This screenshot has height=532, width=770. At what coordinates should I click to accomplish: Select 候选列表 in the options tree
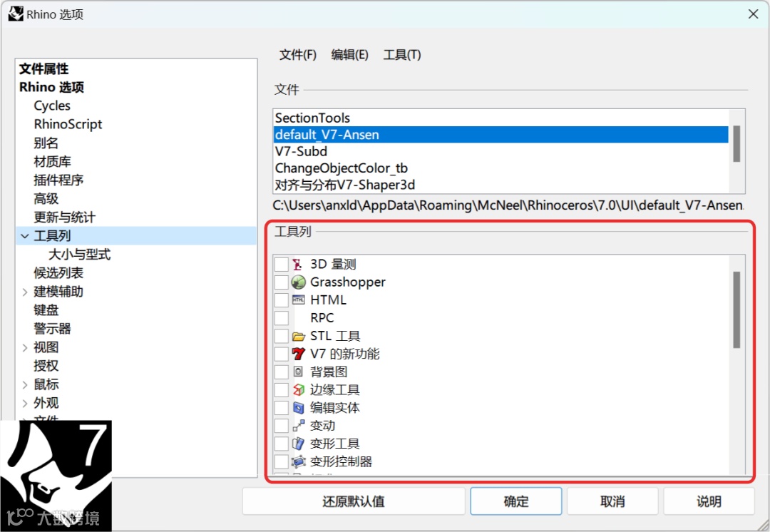pos(58,273)
